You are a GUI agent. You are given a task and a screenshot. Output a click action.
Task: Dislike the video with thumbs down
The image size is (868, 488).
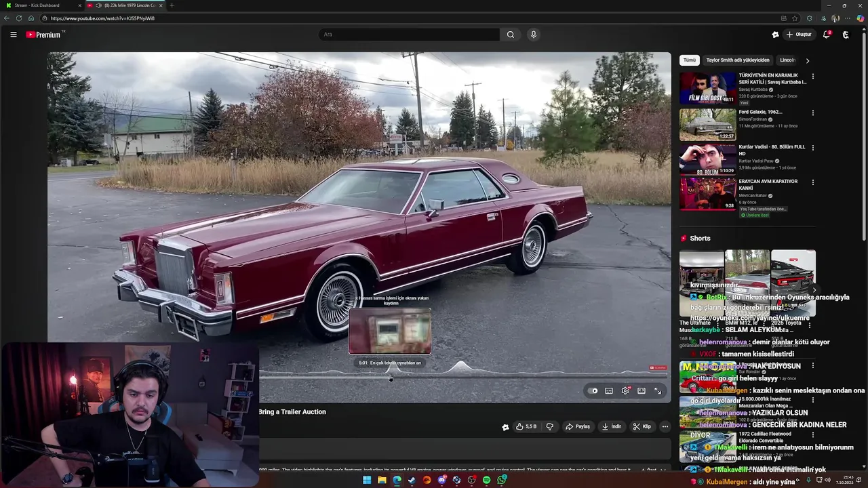pyautogui.click(x=550, y=427)
